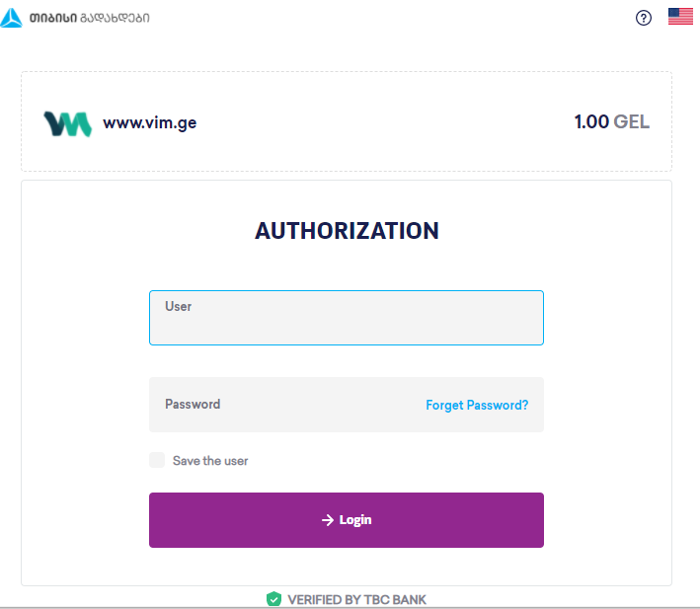The height and width of the screenshot is (609, 700).
Task: Click the VERIFIED BY TBC BANK text
Action: [356, 599]
